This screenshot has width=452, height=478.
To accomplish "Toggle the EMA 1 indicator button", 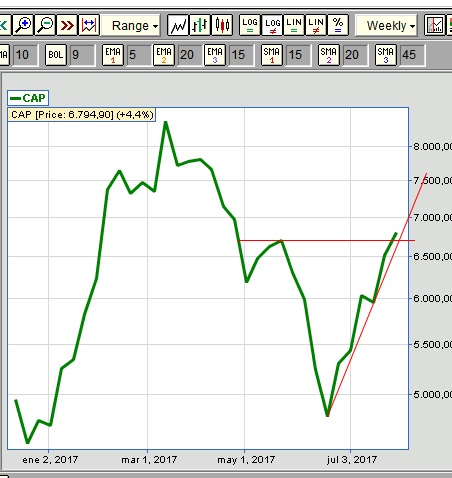I will pos(113,55).
